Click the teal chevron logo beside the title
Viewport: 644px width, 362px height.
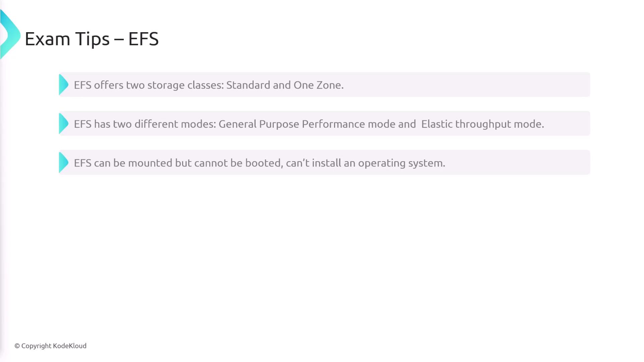click(x=10, y=35)
